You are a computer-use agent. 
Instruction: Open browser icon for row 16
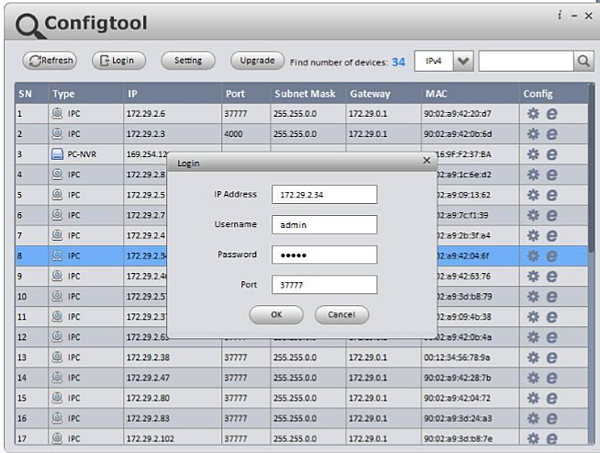tap(551, 418)
